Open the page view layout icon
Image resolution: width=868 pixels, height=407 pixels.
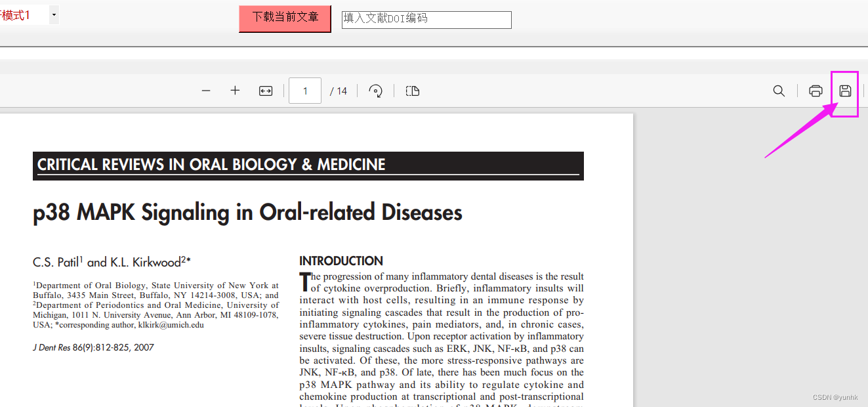click(x=413, y=91)
